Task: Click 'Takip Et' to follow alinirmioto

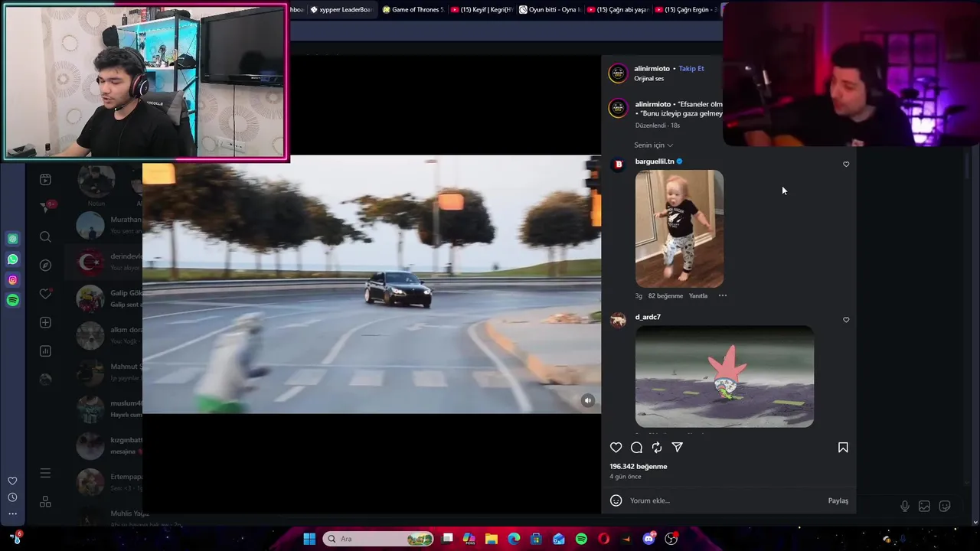Action: (691, 69)
